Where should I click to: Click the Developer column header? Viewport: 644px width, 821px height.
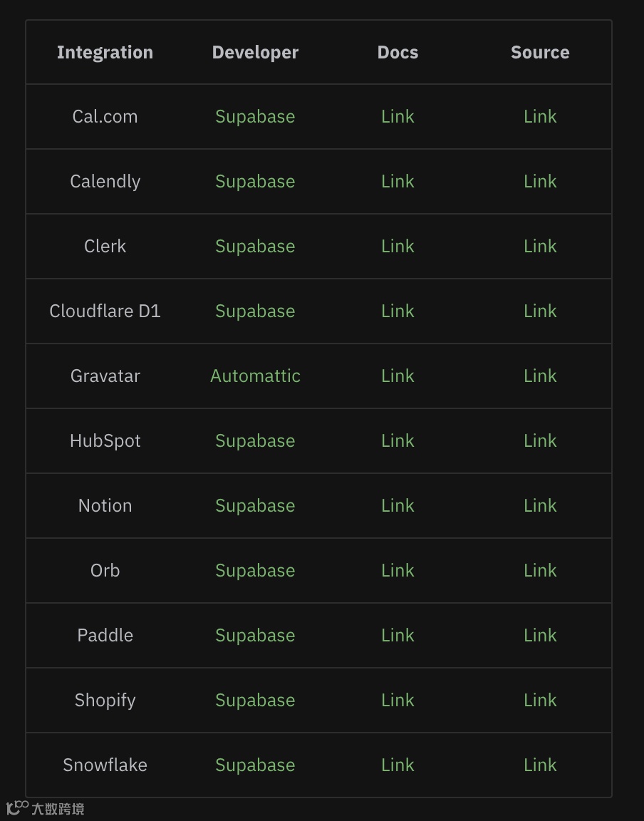click(255, 53)
